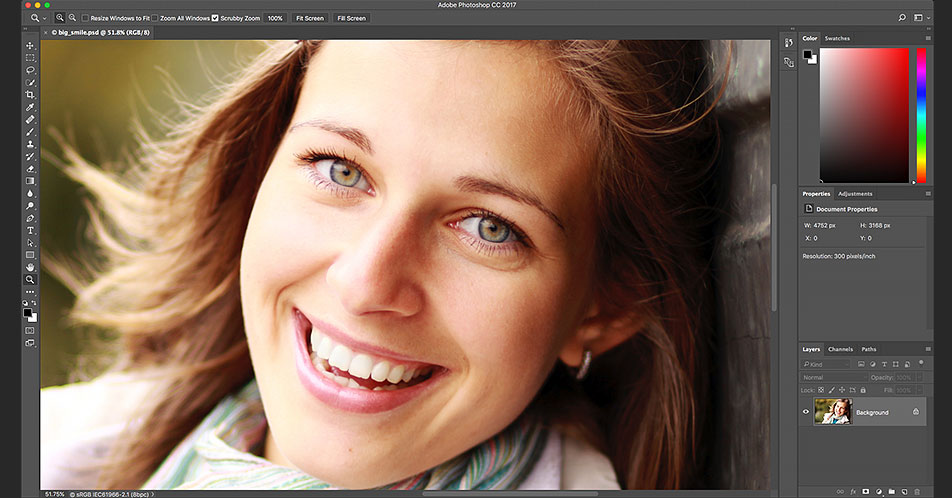Open the layer filter Kind dropdown
This screenshot has width=952, height=498.
[825, 364]
